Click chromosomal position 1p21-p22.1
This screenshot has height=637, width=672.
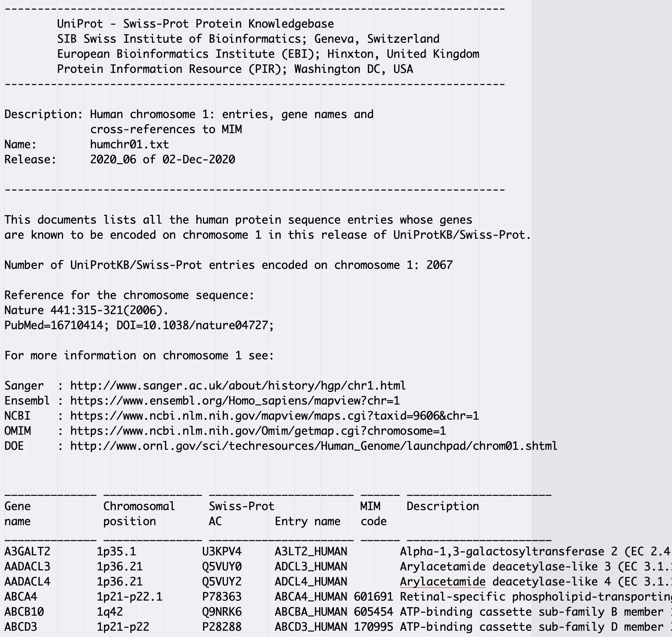click(129, 596)
